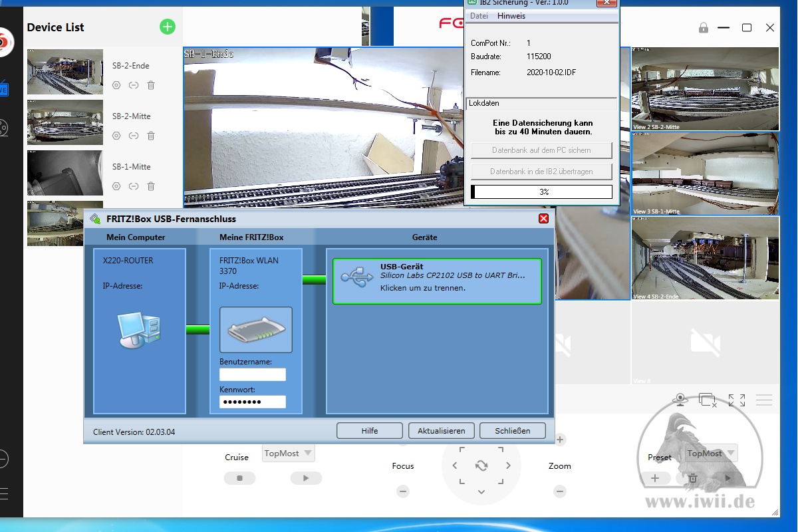This screenshot has width=798, height=532.
Task: Open the Hinweis menu in IB2 Sicherung
Action: [511, 16]
